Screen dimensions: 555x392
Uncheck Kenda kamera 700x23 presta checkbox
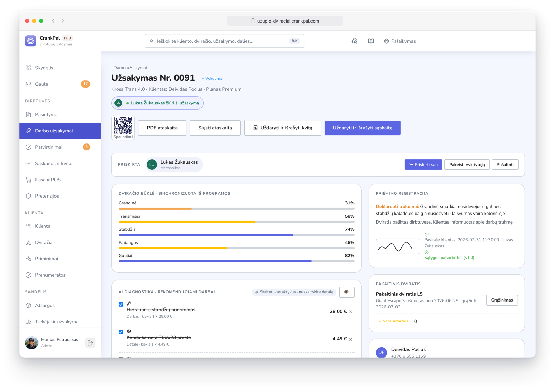pos(121,332)
